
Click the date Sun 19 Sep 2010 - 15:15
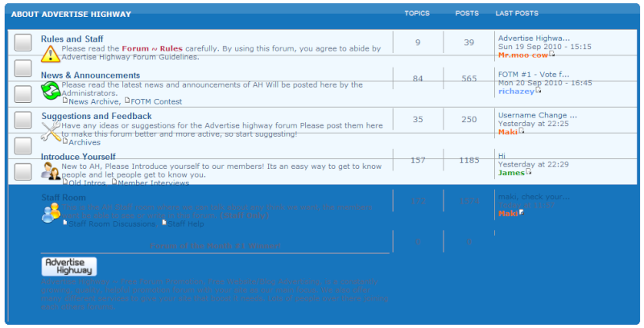[545, 47]
